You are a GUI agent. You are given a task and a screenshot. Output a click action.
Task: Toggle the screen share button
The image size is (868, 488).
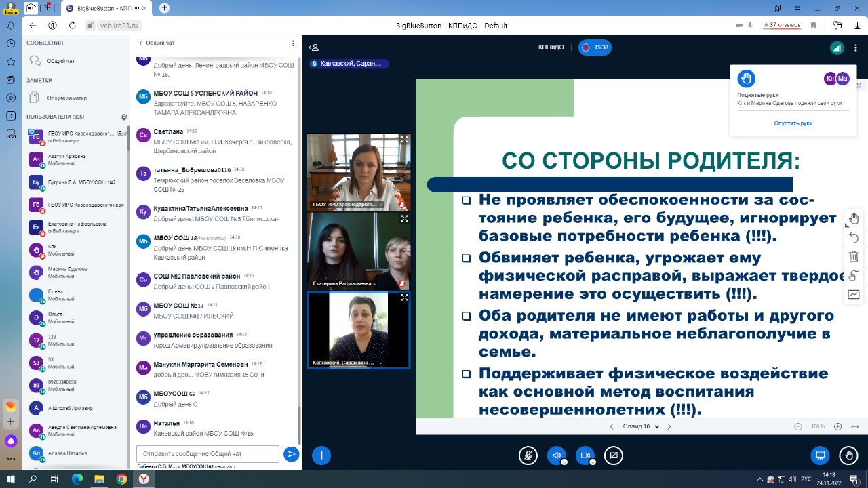(x=614, y=455)
